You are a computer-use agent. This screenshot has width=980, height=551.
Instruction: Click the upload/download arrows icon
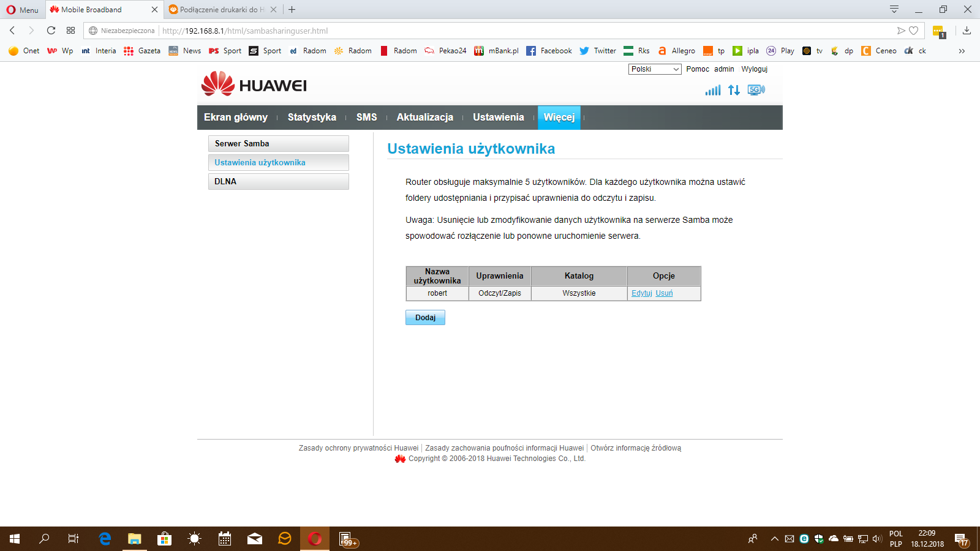click(733, 89)
